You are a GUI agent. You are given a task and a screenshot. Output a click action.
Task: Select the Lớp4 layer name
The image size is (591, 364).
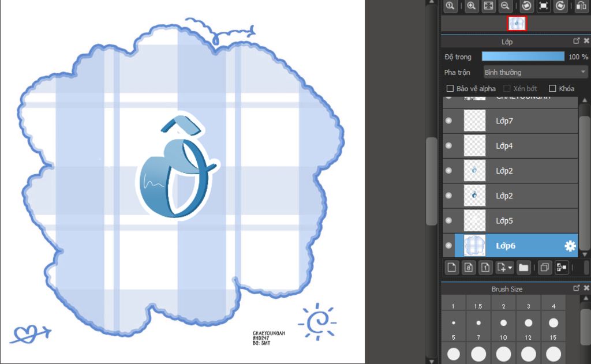coord(504,146)
